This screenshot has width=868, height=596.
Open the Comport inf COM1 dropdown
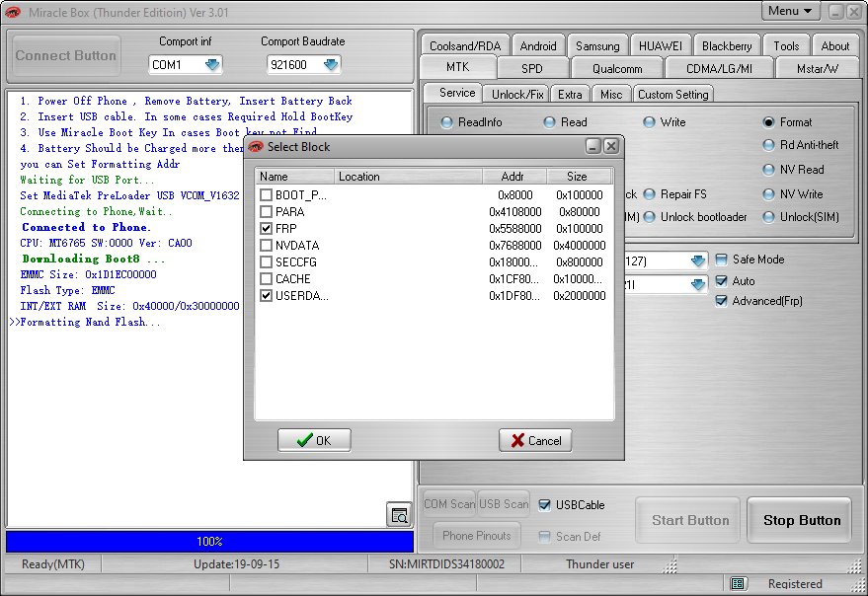212,65
